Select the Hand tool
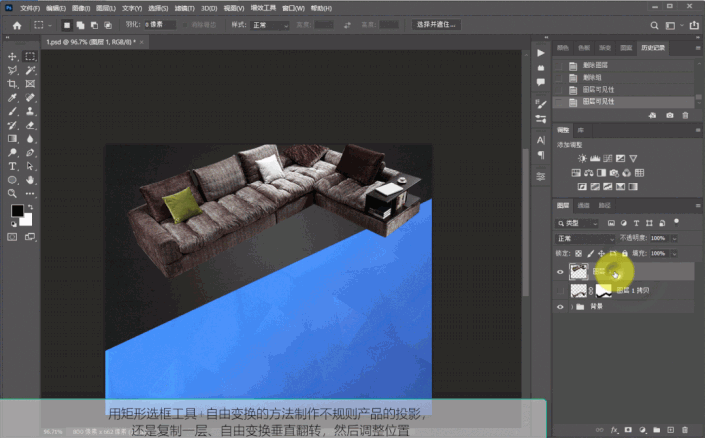Image resolution: width=705 pixels, height=438 pixels. point(30,180)
